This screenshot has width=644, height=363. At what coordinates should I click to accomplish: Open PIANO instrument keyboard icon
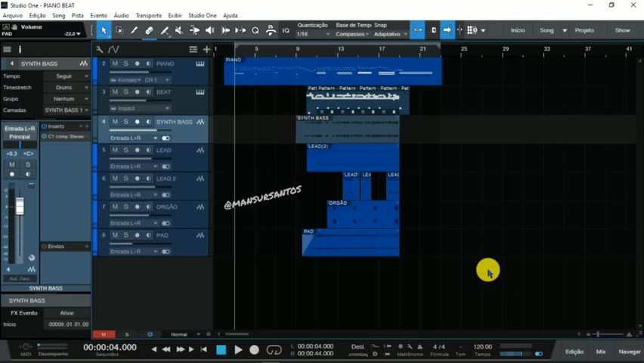click(200, 64)
